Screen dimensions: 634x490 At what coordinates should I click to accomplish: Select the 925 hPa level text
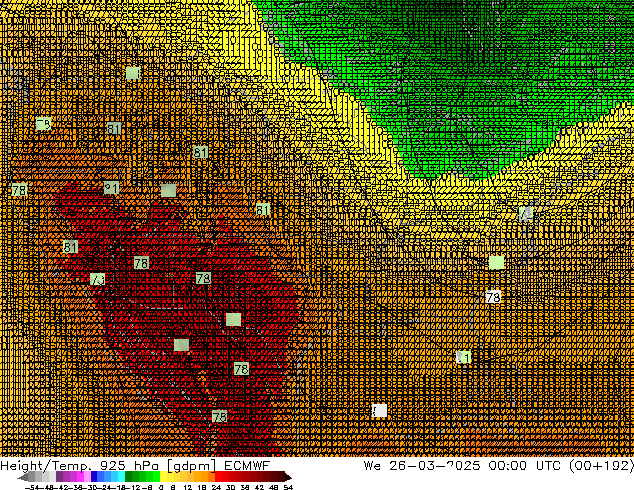[129, 465]
